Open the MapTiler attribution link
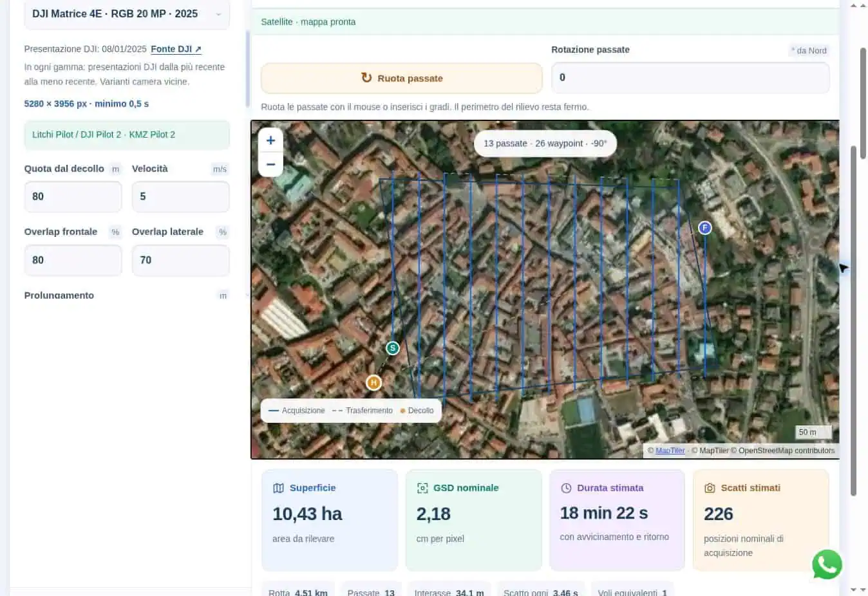This screenshot has height=596, width=868. click(670, 451)
